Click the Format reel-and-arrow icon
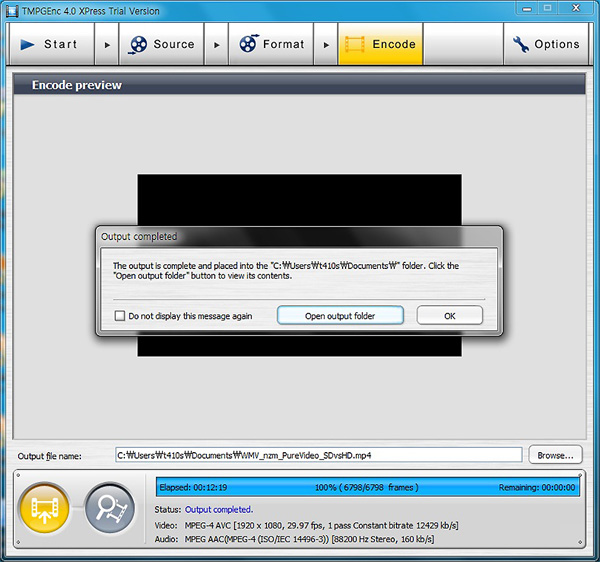Image resolution: width=600 pixels, height=562 pixels. coord(247,44)
